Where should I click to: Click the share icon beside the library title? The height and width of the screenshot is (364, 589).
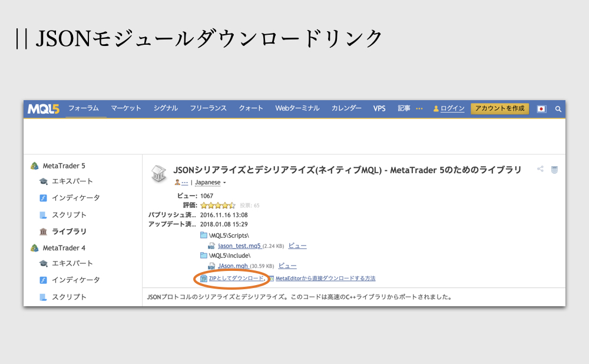click(540, 169)
